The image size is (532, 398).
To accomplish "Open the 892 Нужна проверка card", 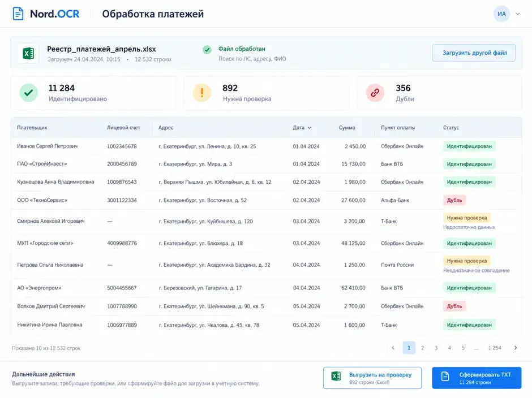I will point(267,93).
